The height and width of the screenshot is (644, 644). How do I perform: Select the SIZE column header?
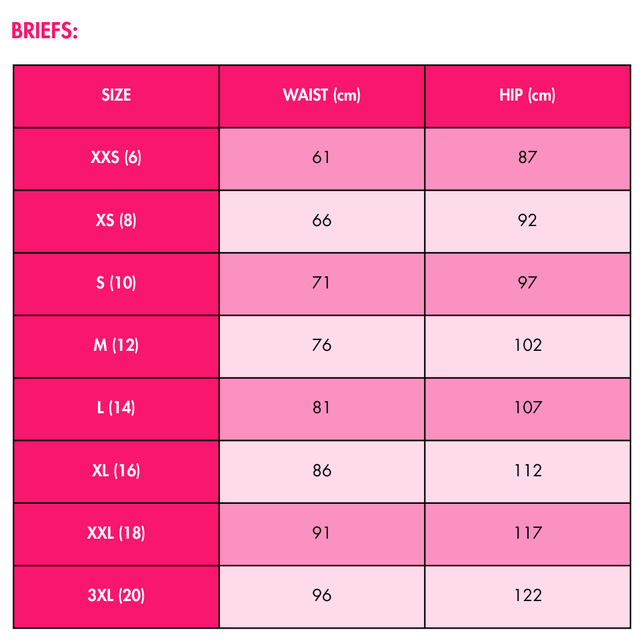click(116, 95)
